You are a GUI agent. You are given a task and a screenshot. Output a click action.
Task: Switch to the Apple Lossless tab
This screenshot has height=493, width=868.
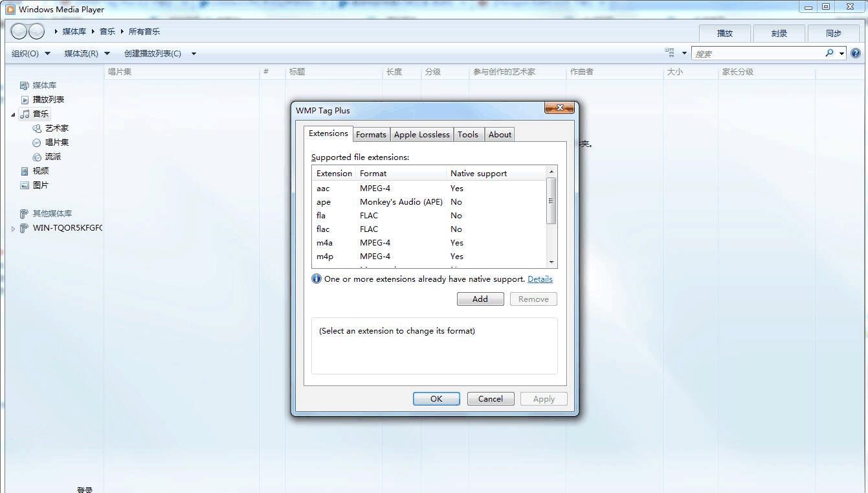pos(421,135)
